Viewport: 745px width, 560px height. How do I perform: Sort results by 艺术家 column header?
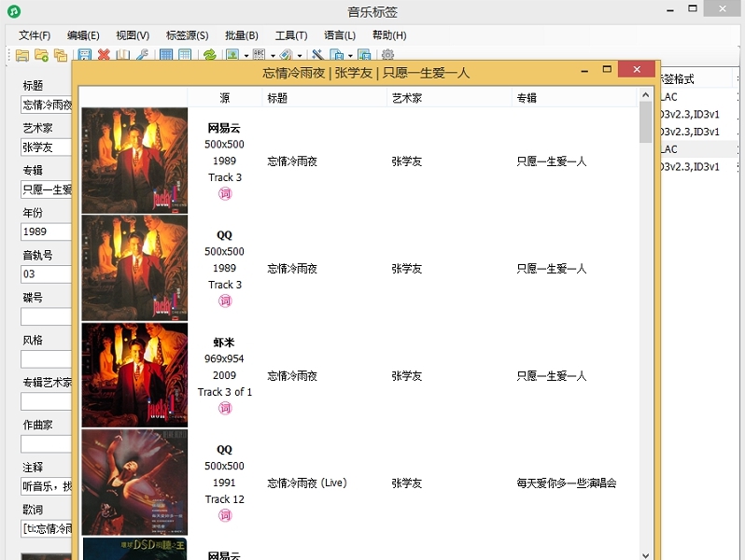click(449, 98)
